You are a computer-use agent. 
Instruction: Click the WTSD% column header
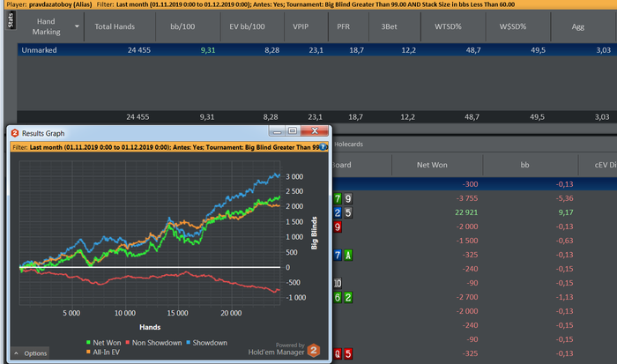tap(448, 26)
